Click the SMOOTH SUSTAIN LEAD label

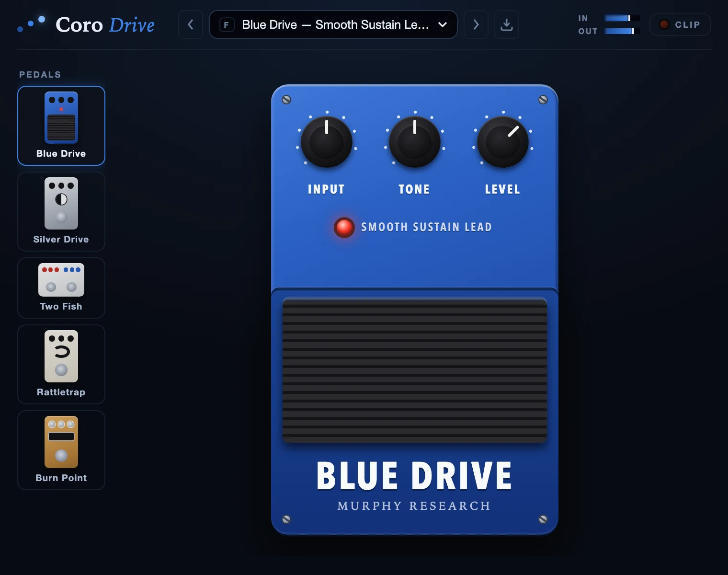pyautogui.click(x=426, y=227)
